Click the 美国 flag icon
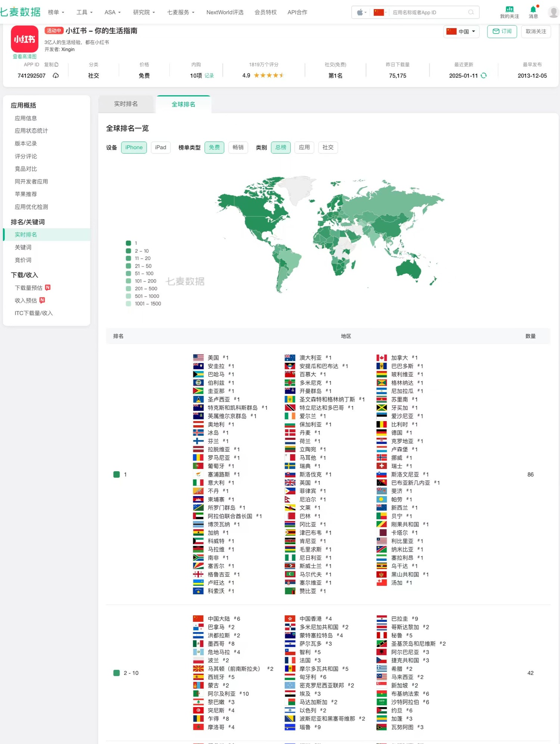The image size is (560, 744). (198, 358)
